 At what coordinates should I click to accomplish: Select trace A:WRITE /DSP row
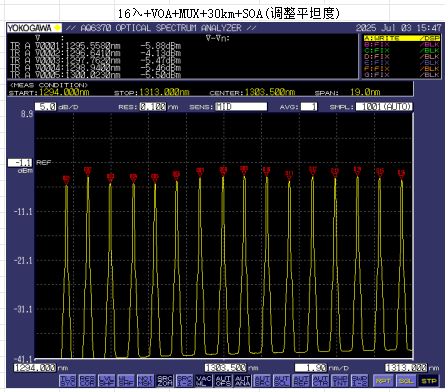coord(402,38)
